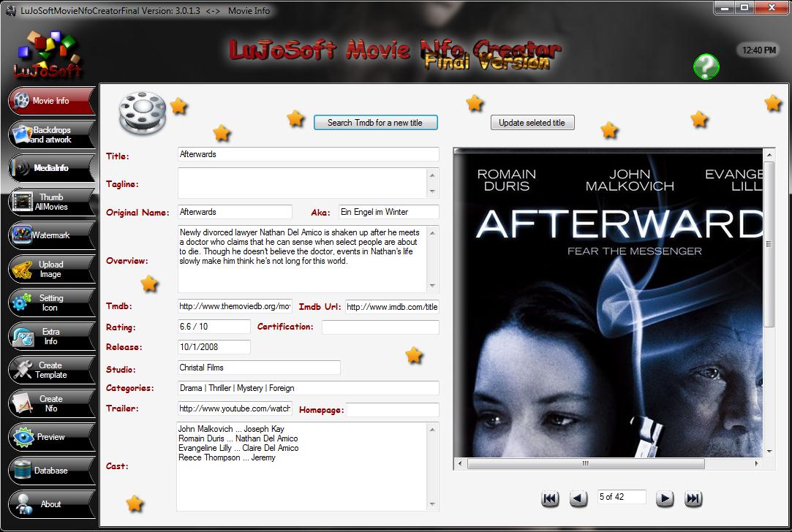Go to the Watermark section
This screenshot has height=532, width=792.
pyautogui.click(x=51, y=235)
